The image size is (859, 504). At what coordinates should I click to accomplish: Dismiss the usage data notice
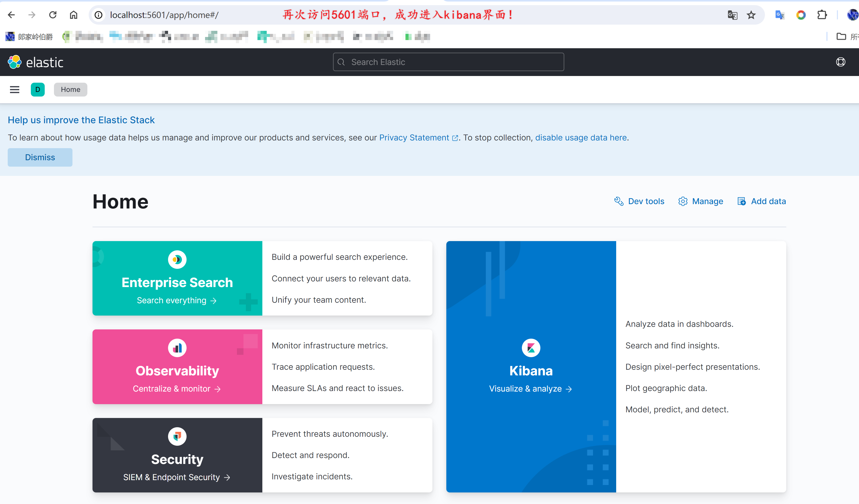[40, 157]
